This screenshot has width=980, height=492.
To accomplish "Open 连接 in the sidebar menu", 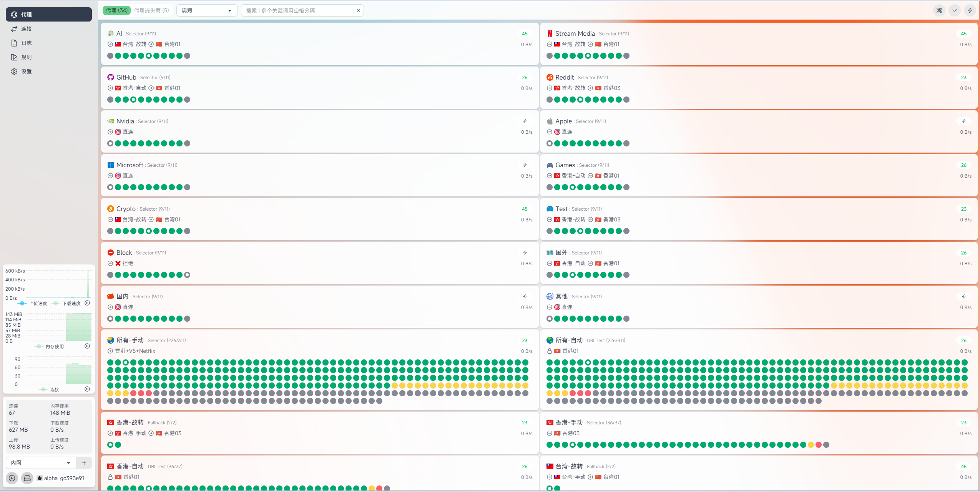I will click(27, 29).
